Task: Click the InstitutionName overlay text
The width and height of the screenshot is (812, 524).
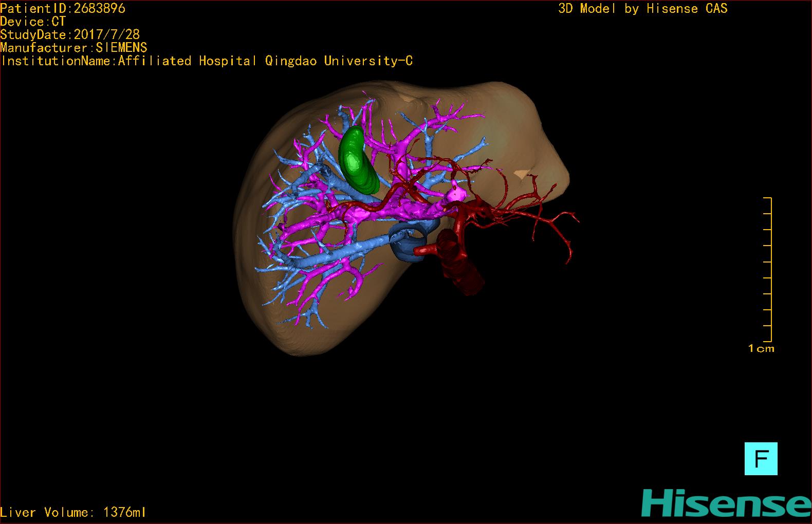Action: pyautogui.click(x=207, y=61)
